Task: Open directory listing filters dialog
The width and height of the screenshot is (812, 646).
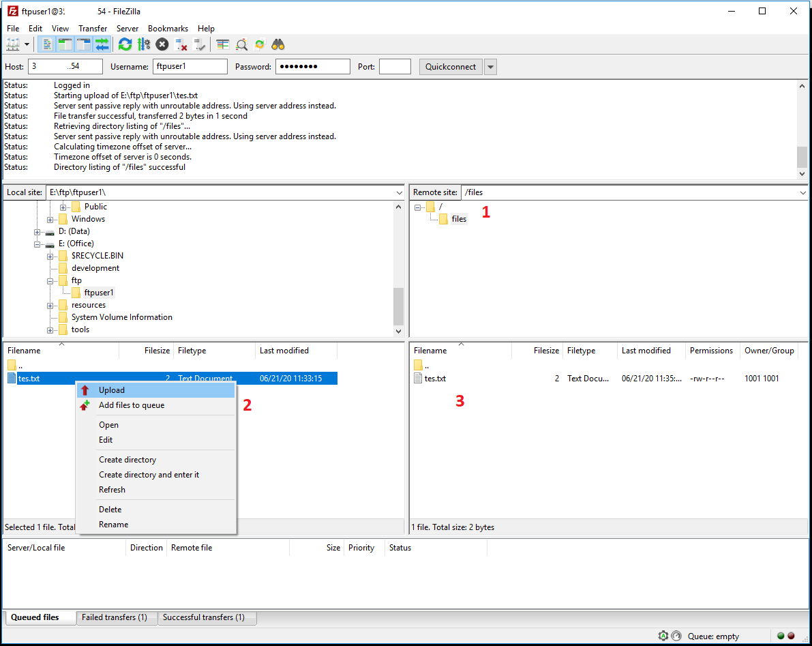Action: [x=223, y=44]
